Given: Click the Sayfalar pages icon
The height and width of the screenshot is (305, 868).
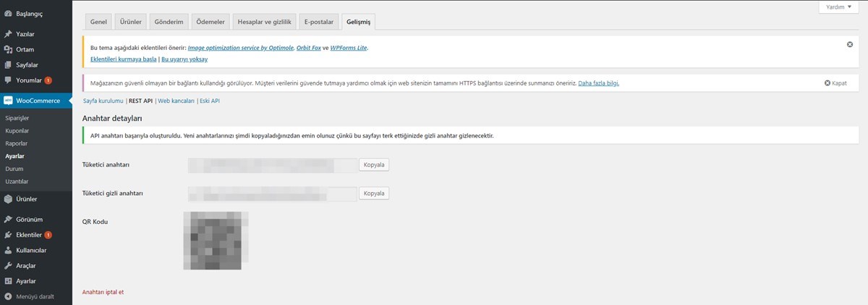Looking at the screenshot, I should [x=8, y=64].
